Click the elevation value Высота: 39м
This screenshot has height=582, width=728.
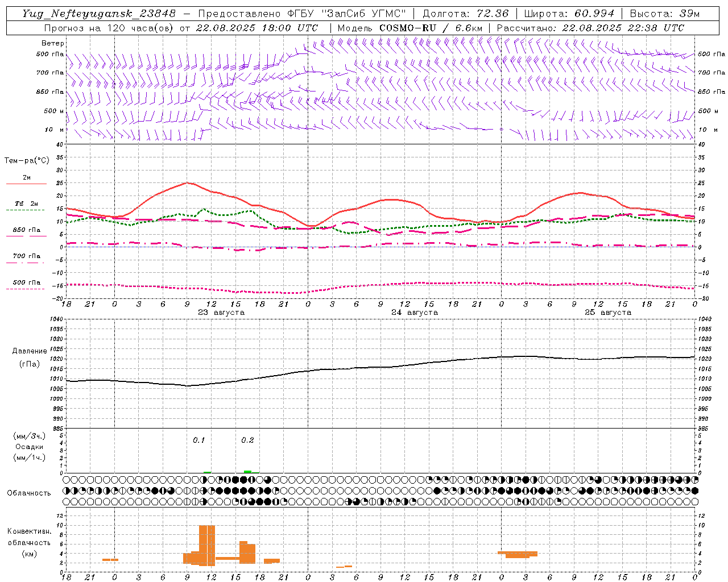[665, 14]
